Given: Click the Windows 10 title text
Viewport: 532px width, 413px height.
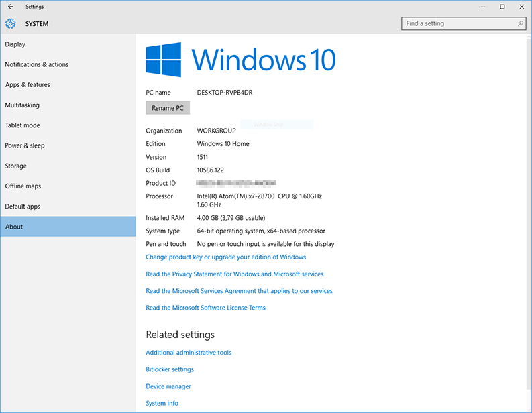Looking at the screenshot, I should click(x=264, y=60).
